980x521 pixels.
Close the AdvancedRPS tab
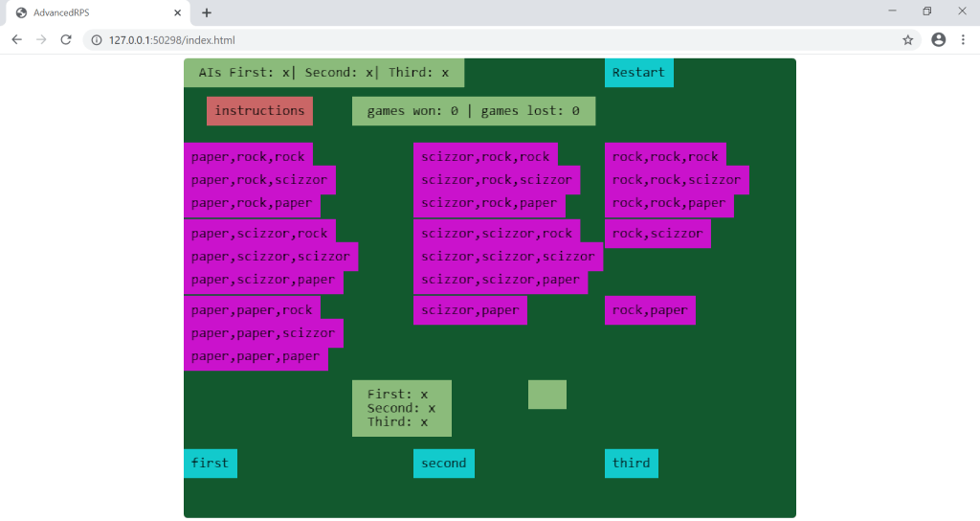(177, 12)
